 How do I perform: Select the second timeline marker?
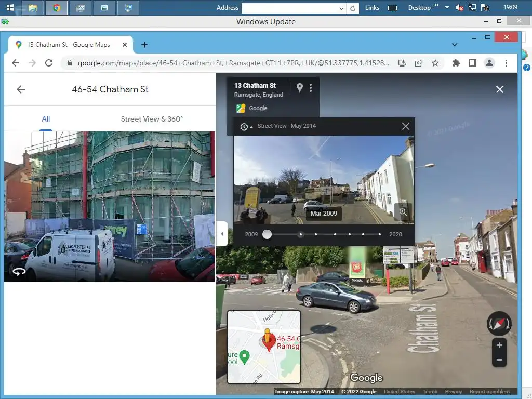[x=301, y=234]
